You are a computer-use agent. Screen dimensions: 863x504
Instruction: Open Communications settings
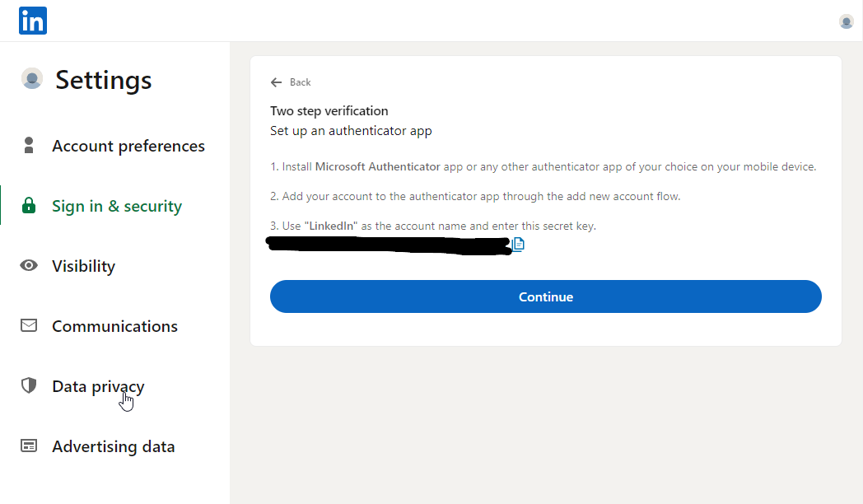pos(114,326)
